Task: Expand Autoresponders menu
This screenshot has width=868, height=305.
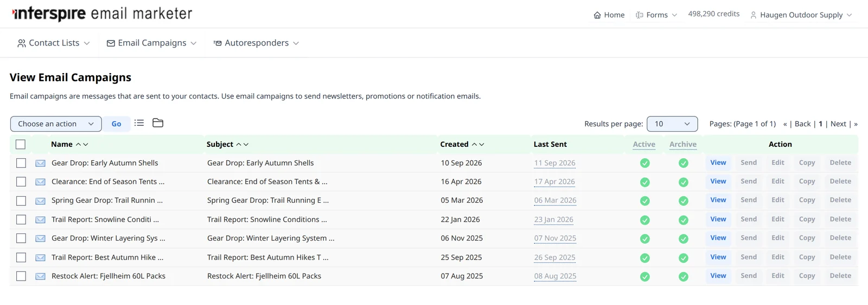Action: 256,43
